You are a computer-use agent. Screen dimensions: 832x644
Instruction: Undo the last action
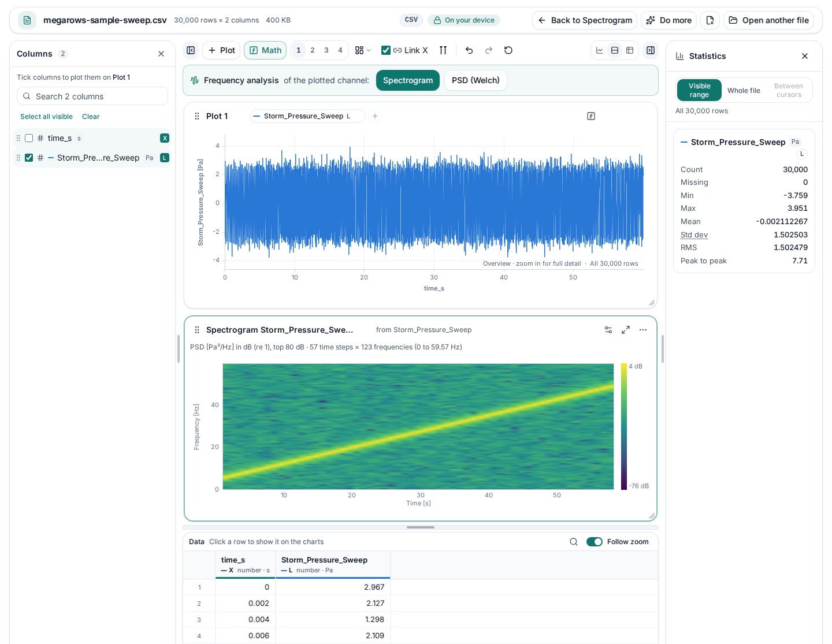point(469,50)
